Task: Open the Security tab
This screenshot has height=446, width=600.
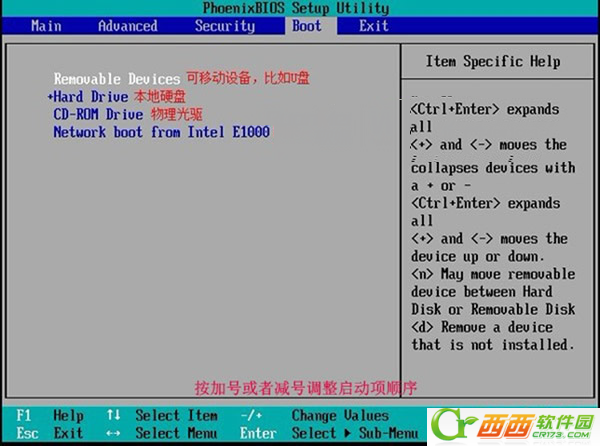Action: click(225, 26)
